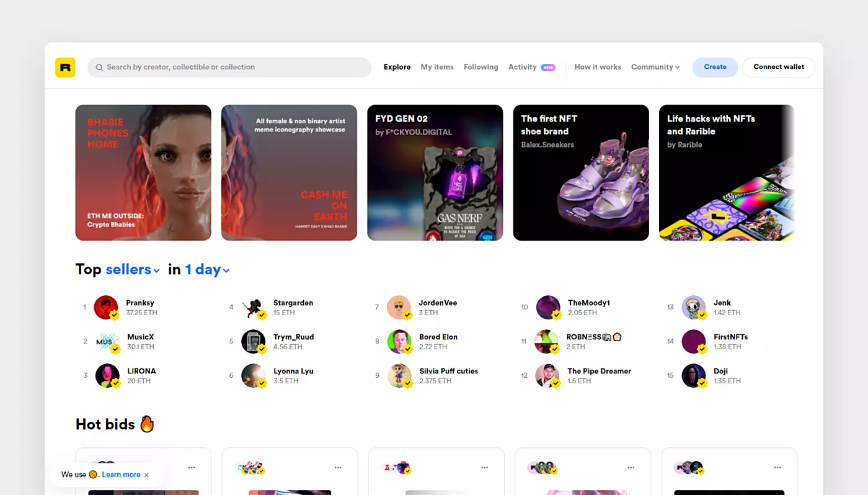
Task: Open Silvia Puff cuties avatar
Action: (x=399, y=376)
